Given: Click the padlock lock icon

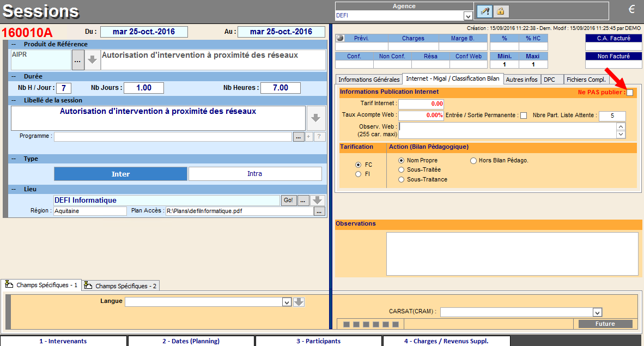Looking at the screenshot, I should (501, 11).
